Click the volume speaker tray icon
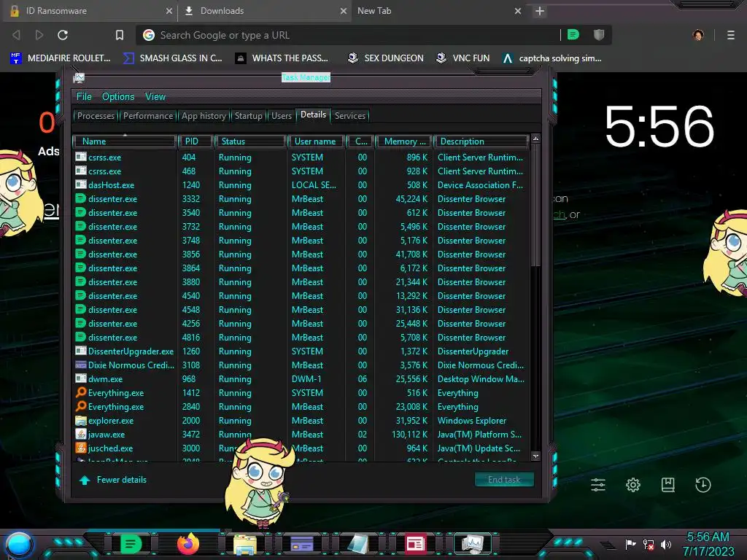 (x=665, y=544)
